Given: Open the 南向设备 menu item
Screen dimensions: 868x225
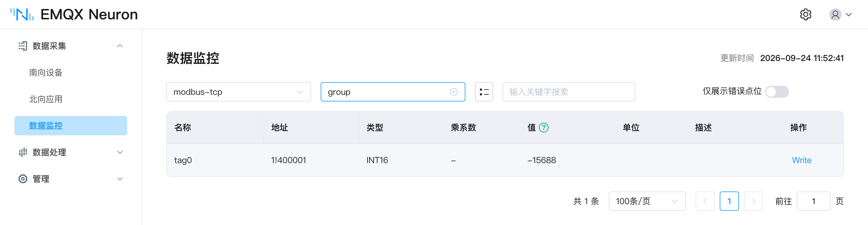Looking at the screenshot, I should click(x=71, y=73).
